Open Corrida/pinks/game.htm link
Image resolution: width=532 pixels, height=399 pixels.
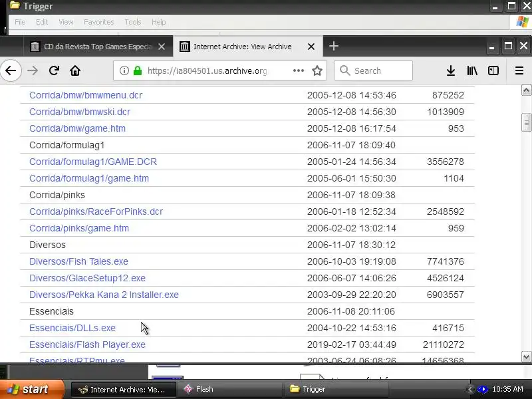(79, 228)
